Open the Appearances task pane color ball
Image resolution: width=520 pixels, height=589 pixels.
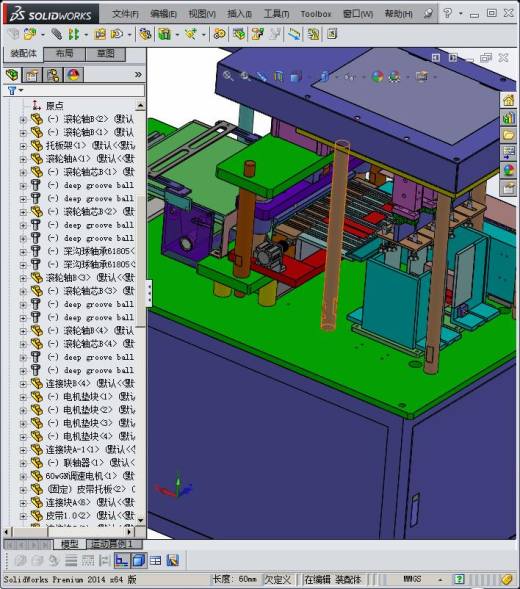coord(508,170)
